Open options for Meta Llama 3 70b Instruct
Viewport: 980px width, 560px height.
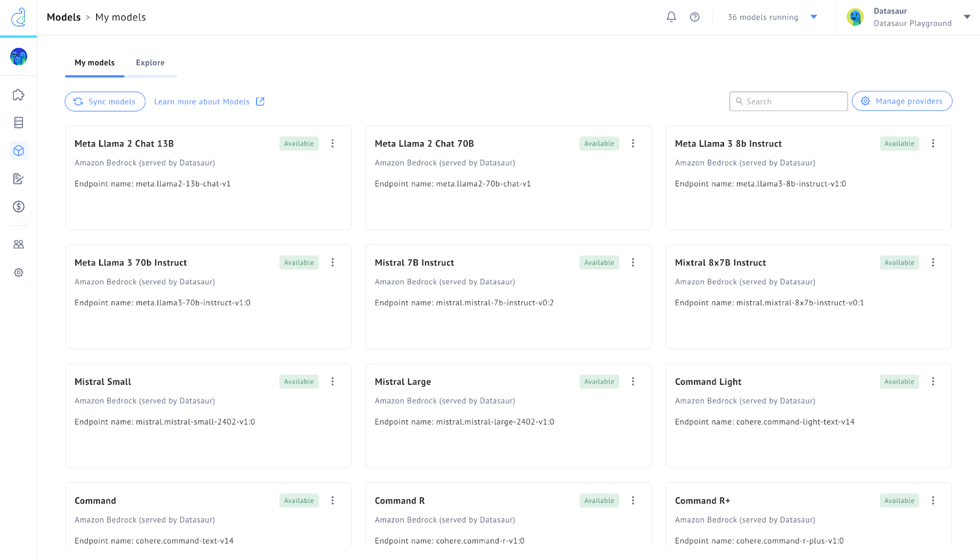tap(333, 262)
